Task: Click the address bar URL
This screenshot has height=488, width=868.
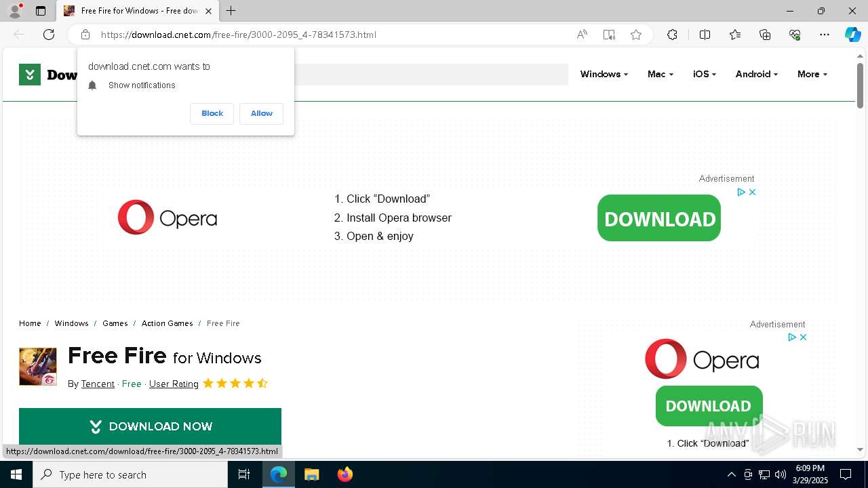Action: point(239,35)
